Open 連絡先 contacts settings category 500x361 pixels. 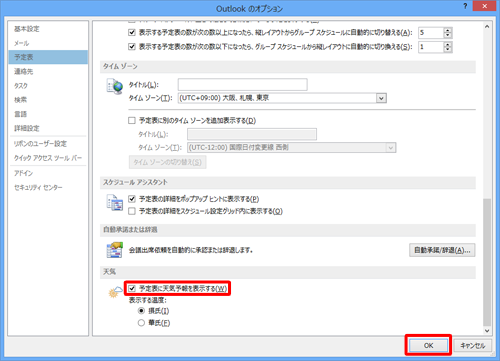pos(48,71)
